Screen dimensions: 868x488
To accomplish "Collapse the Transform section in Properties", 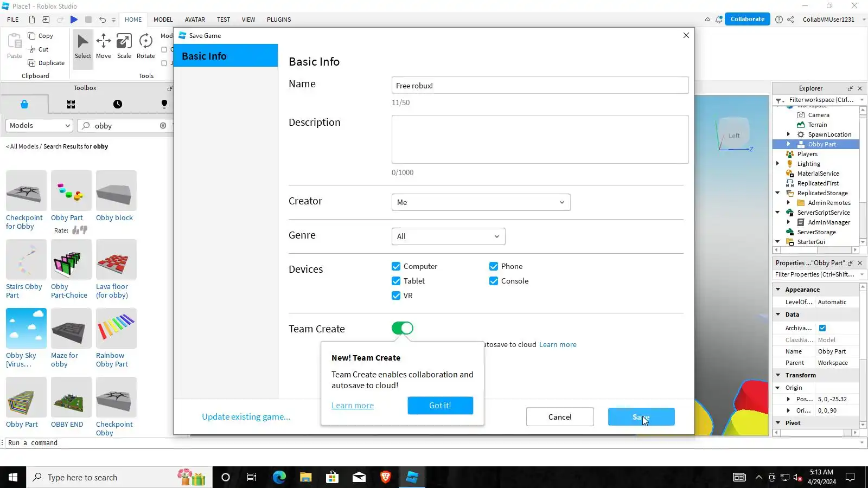I will pos(778,375).
